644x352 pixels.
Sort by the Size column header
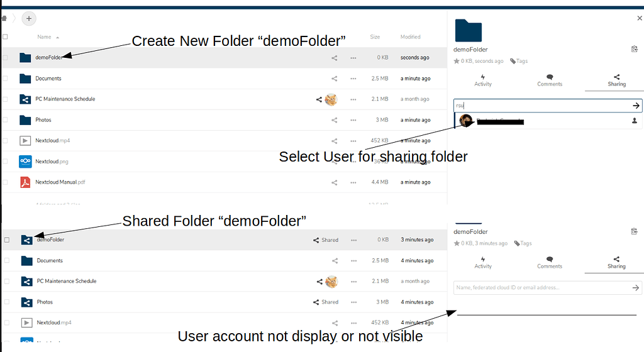point(375,37)
